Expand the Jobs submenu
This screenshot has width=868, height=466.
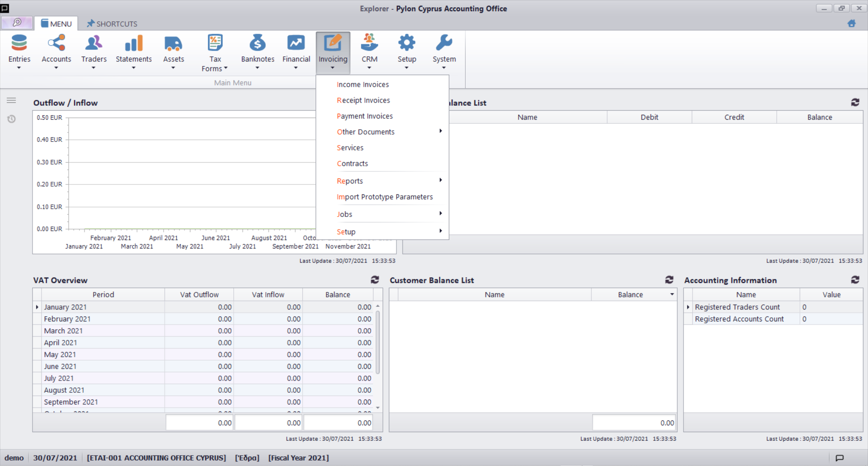click(x=344, y=214)
